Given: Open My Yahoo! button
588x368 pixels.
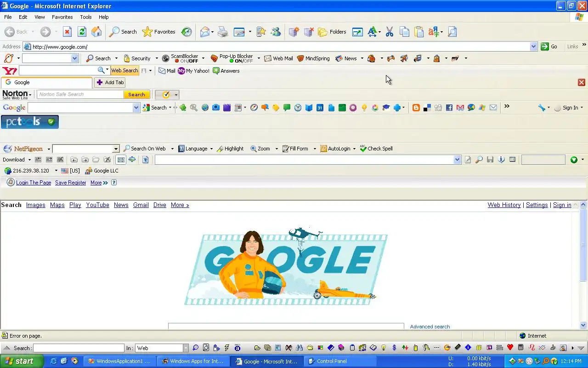Looking at the screenshot, I should [193, 71].
